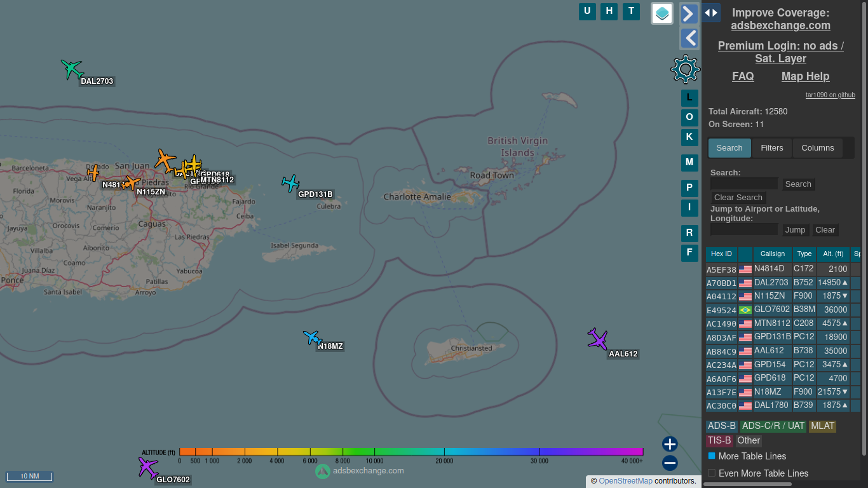Select the N18MZ aircraft icon
Image resolution: width=868 pixels, height=488 pixels.
click(x=312, y=337)
